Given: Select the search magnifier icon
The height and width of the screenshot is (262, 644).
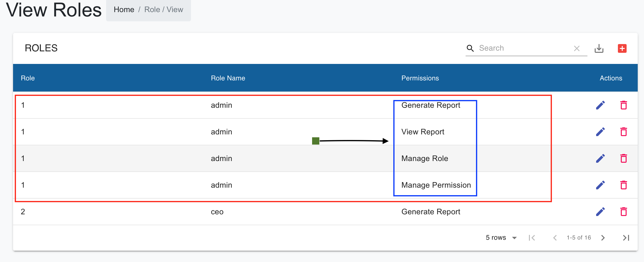Looking at the screenshot, I should click(470, 48).
